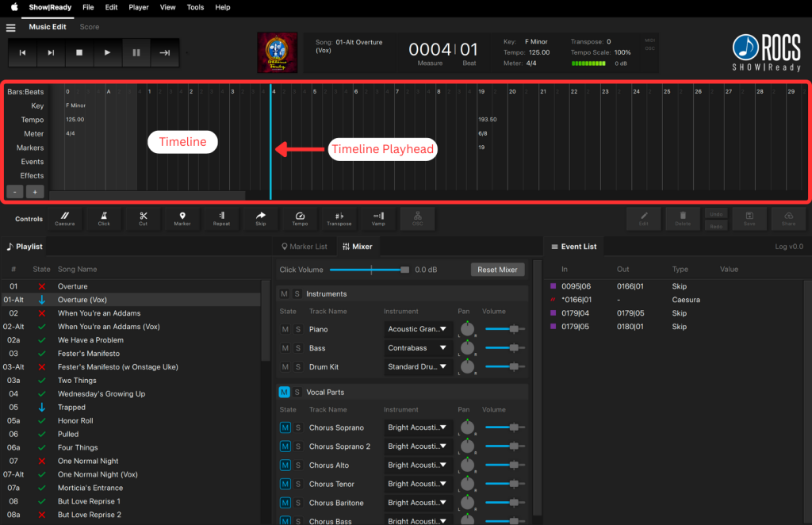Solo the Bass track
Screen dimensions: 812x525
pyautogui.click(x=297, y=348)
